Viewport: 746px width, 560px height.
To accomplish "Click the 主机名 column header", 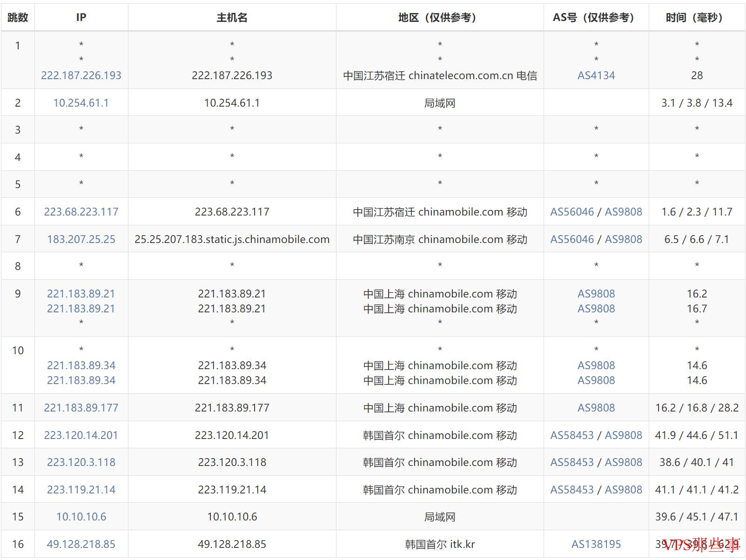I will [232, 18].
